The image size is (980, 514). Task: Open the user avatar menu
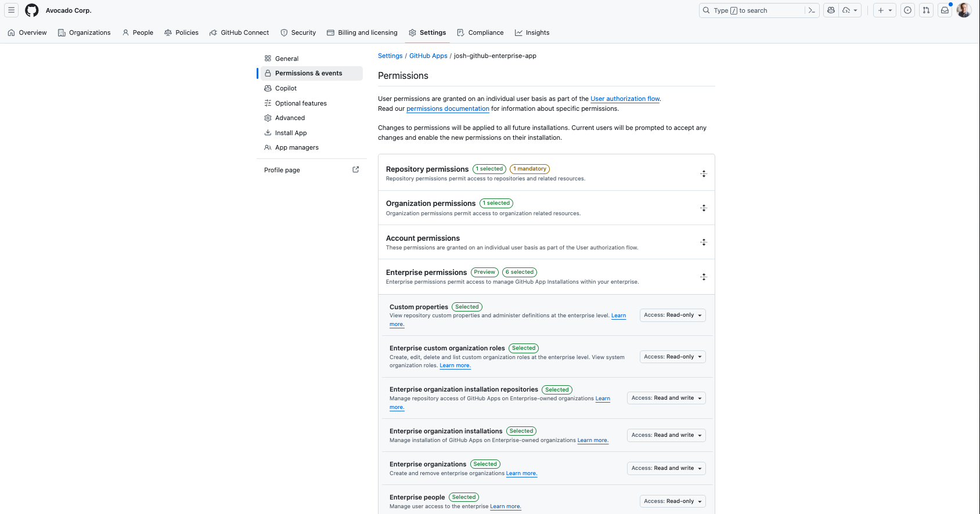click(x=964, y=10)
